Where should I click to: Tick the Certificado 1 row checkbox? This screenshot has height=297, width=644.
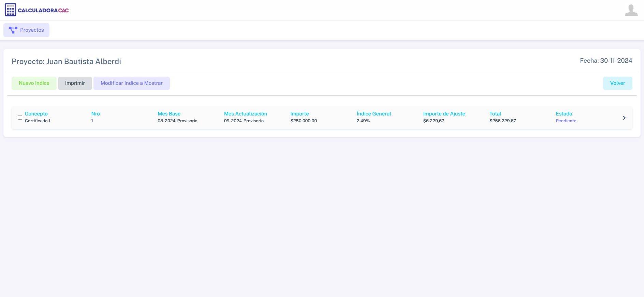click(x=20, y=118)
